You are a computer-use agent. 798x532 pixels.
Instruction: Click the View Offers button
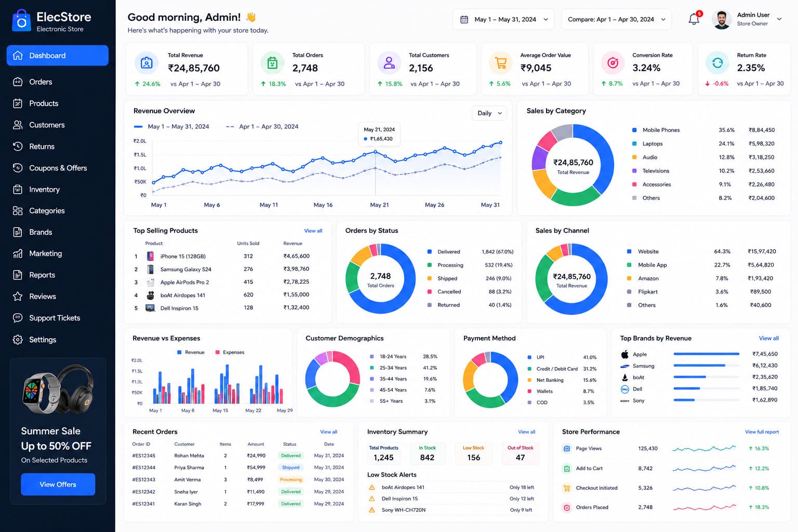[58, 484]
